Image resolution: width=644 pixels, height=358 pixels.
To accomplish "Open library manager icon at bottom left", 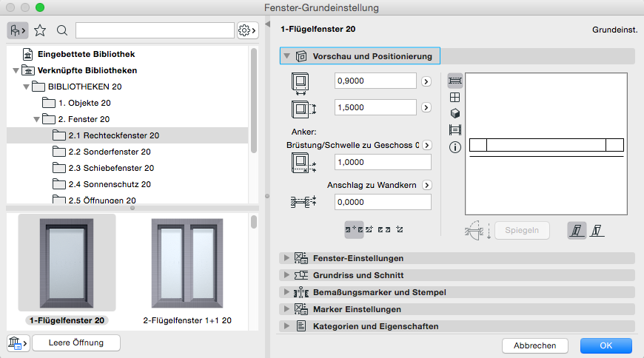I will coord(16,342).
